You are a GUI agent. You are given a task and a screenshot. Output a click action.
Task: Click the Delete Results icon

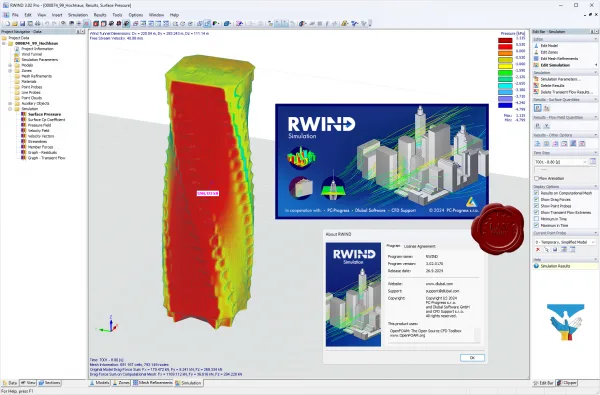click(536, 85)
